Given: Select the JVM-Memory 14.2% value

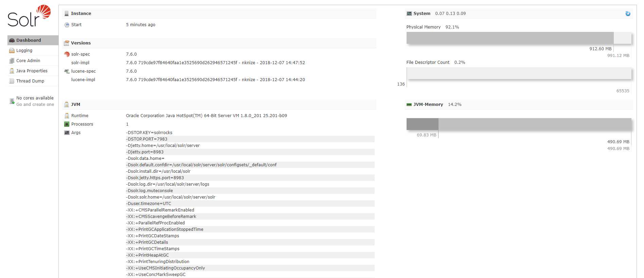Looking at the screenshot, I should pyautogui.click(x=455, y=105).
